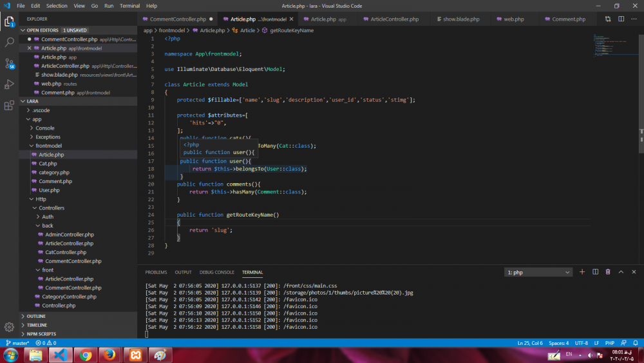
Task: Open Google Chrome from the taskbar
Action: coord(85,355)
